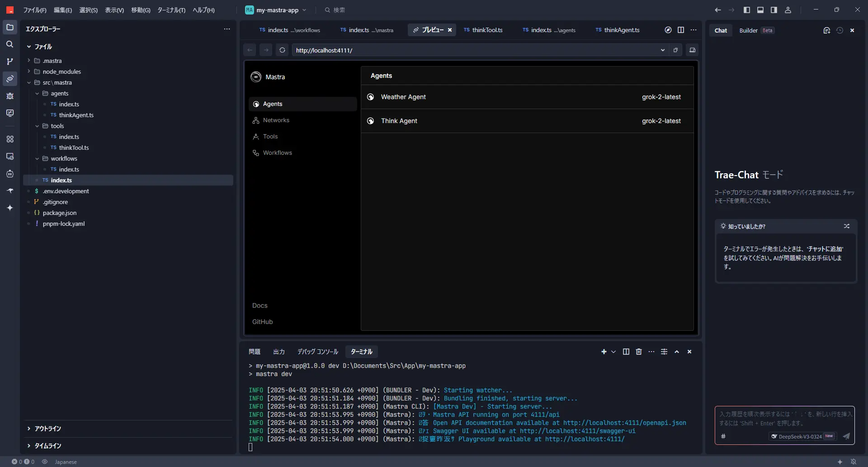Split the terminal panel
The height and width of the screenshot is (467, 868).
(626, 352)
